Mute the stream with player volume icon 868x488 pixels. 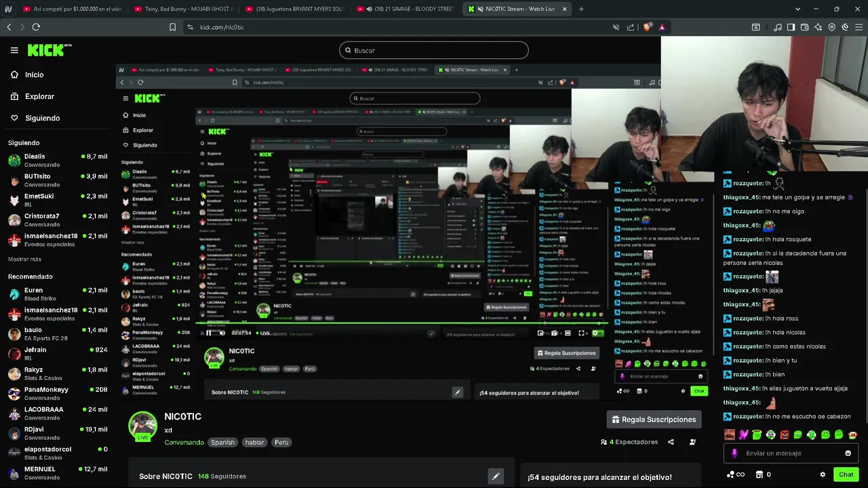pyautogui.click(x=222, y=333)
